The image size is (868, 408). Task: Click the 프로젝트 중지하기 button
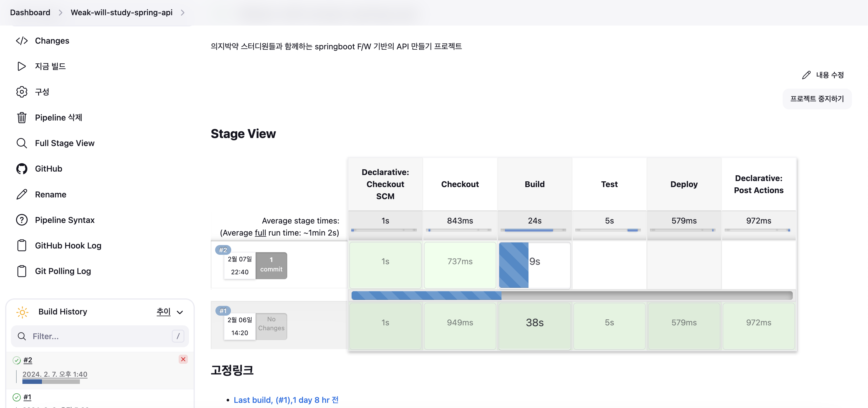point(817,99)
